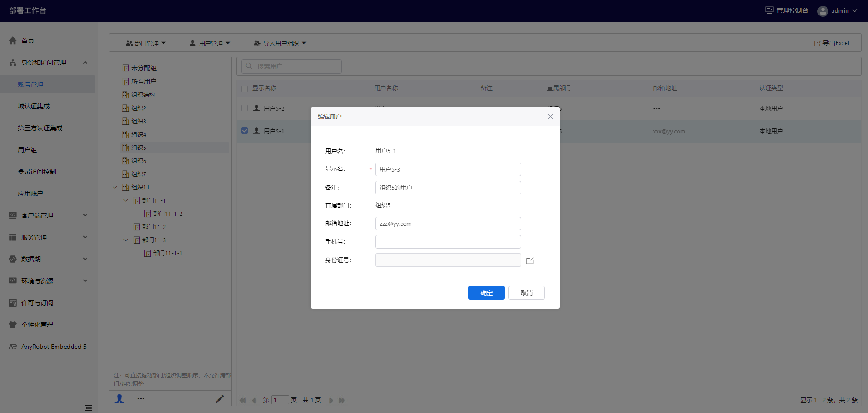Click the 管理控制台 console icon
Viewport: 868px width, 413px height.
(769, 10)
